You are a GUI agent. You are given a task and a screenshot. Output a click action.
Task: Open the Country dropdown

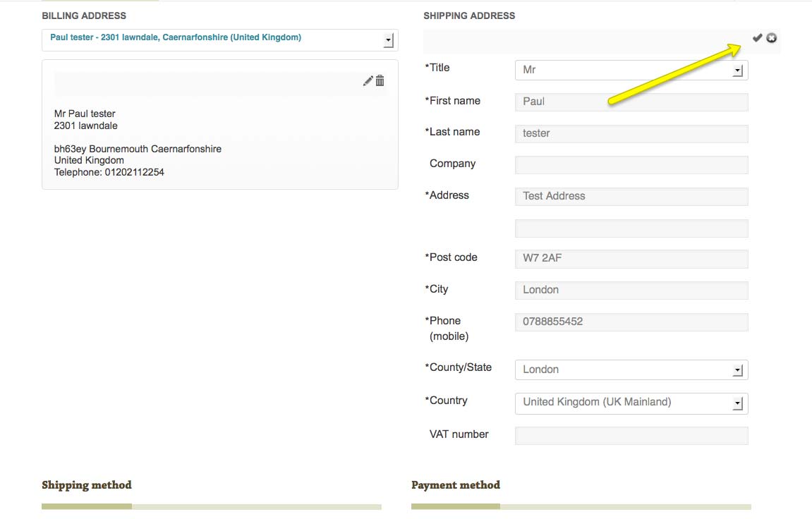pos(737,403)
